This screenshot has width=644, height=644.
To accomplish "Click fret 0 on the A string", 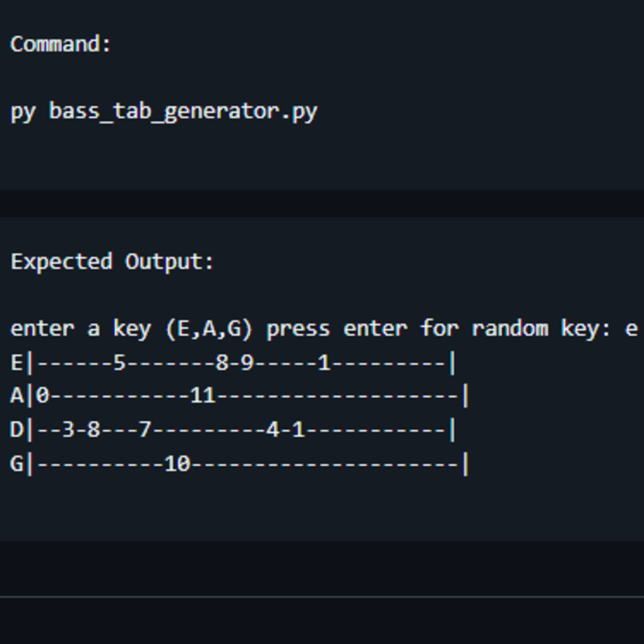I will pos(42,396).
